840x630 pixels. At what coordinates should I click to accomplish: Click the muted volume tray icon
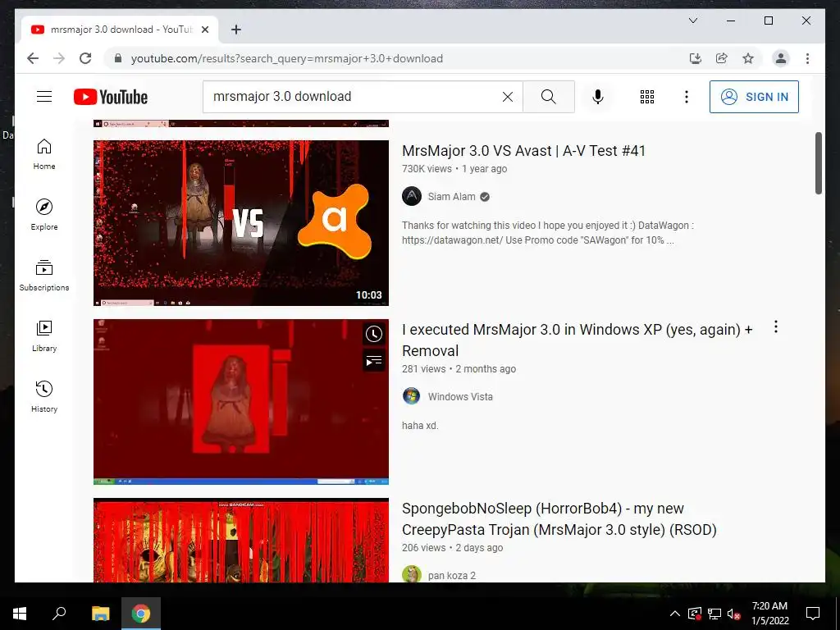(733, 614)
